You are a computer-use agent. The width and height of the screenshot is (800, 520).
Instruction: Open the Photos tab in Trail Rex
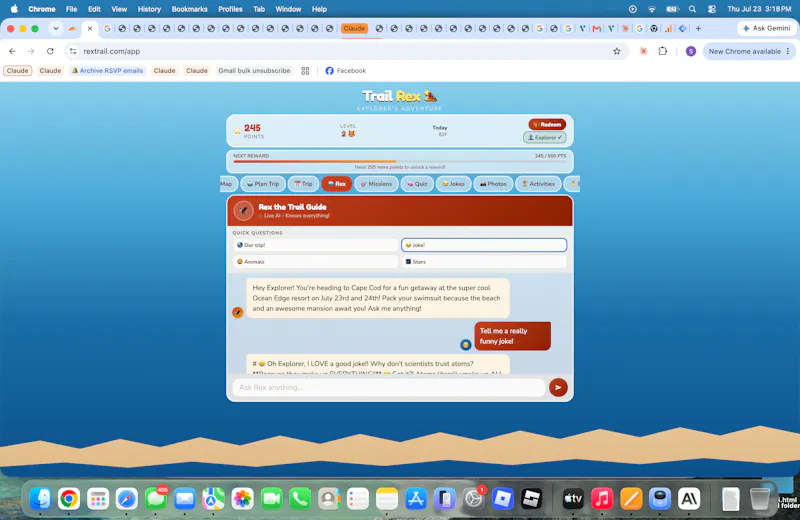[x=493, y=184]
